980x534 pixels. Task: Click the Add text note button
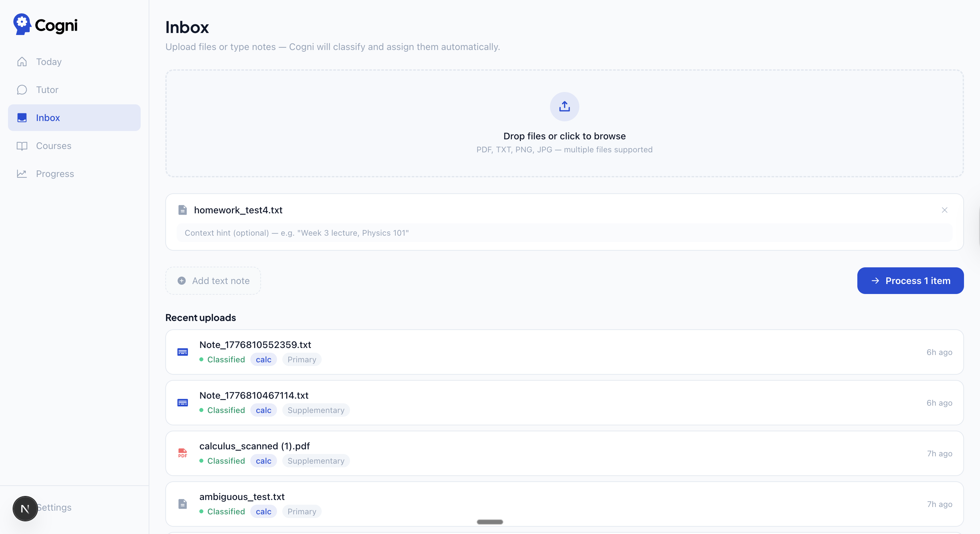(x=213, y=281)
